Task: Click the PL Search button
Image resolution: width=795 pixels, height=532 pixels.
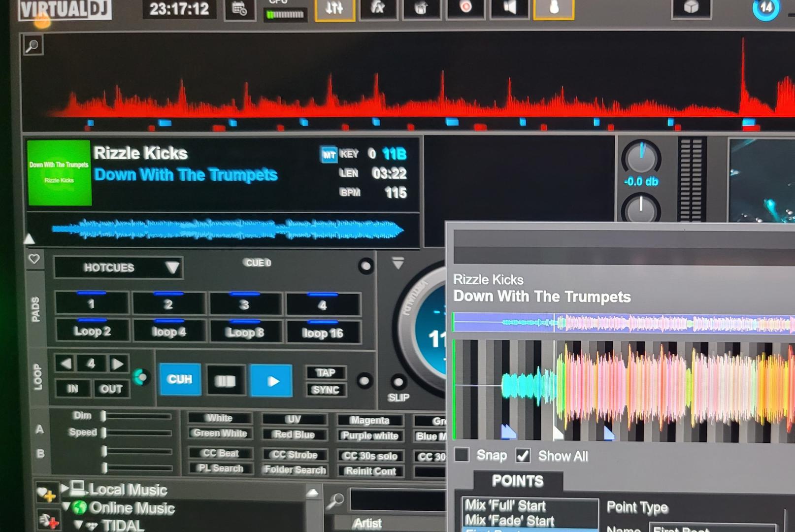Action: click(220, 468)
